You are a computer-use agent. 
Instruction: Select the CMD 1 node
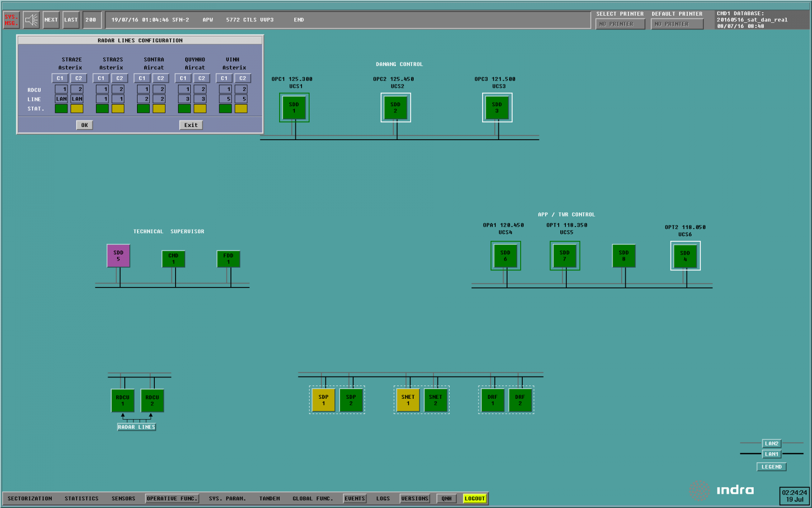click(x=173, y=259)
